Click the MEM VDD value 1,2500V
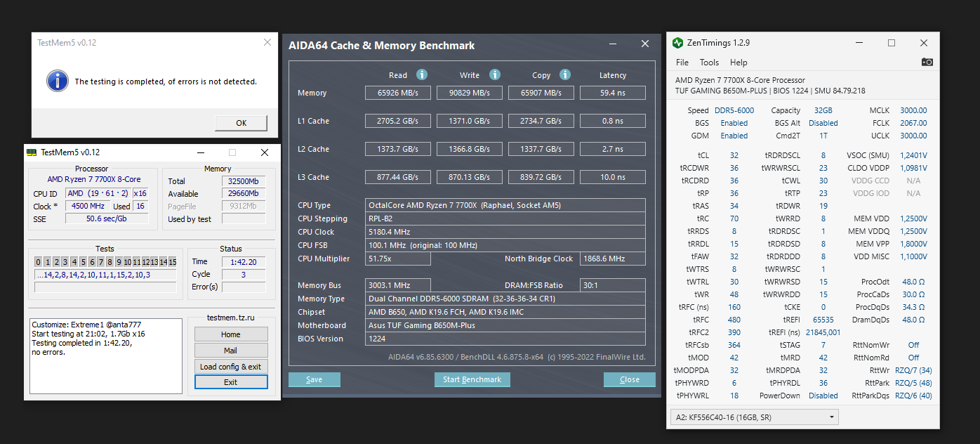 pyautogui.click(x=913, y=218)
